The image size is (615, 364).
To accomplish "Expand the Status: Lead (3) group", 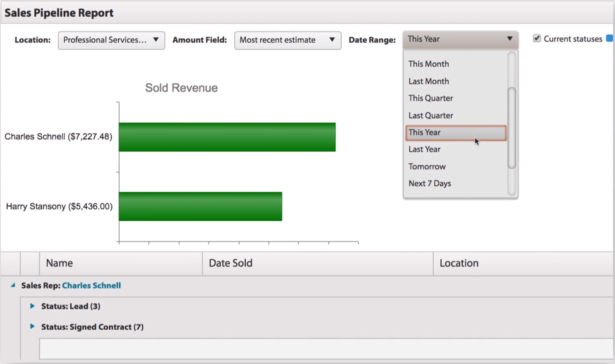I will (x=32, y=306).
